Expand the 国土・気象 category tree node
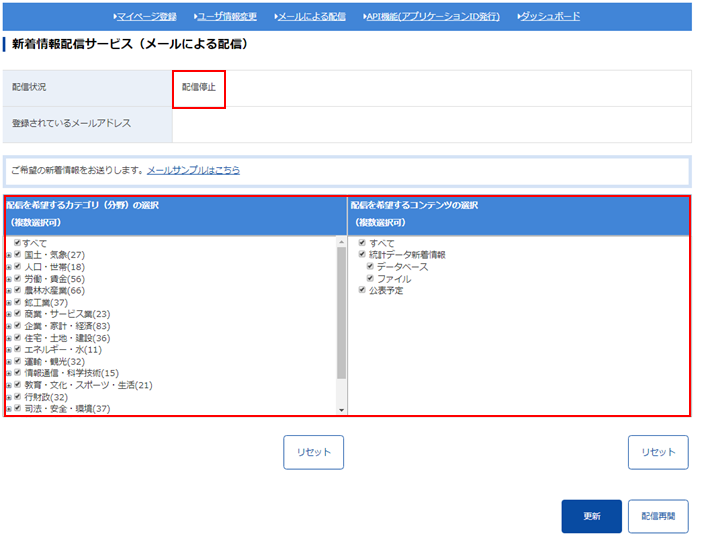Image resolution: width=702 pixels, height=542 pixels. (9, 255)
